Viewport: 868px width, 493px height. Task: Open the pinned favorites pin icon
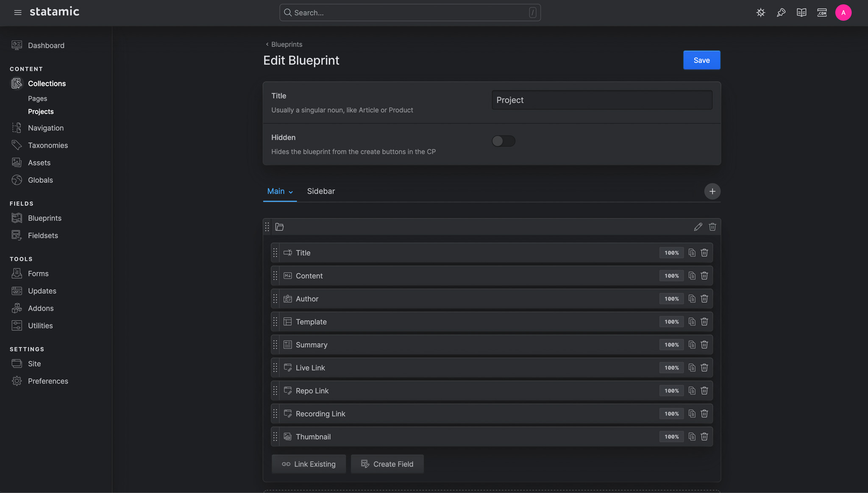781,13
